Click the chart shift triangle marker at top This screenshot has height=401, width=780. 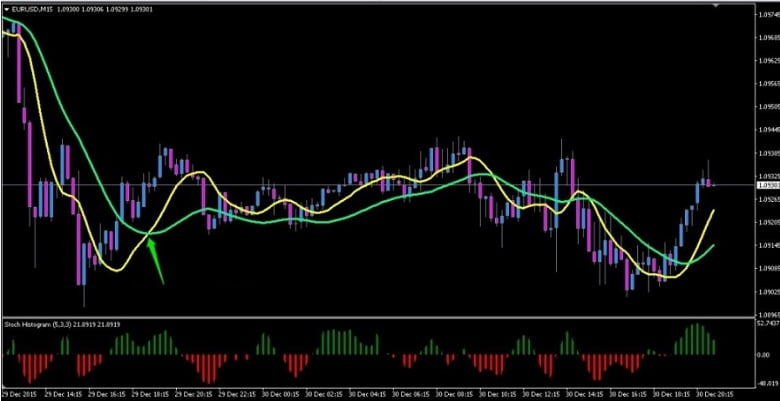tap(716, 5)
